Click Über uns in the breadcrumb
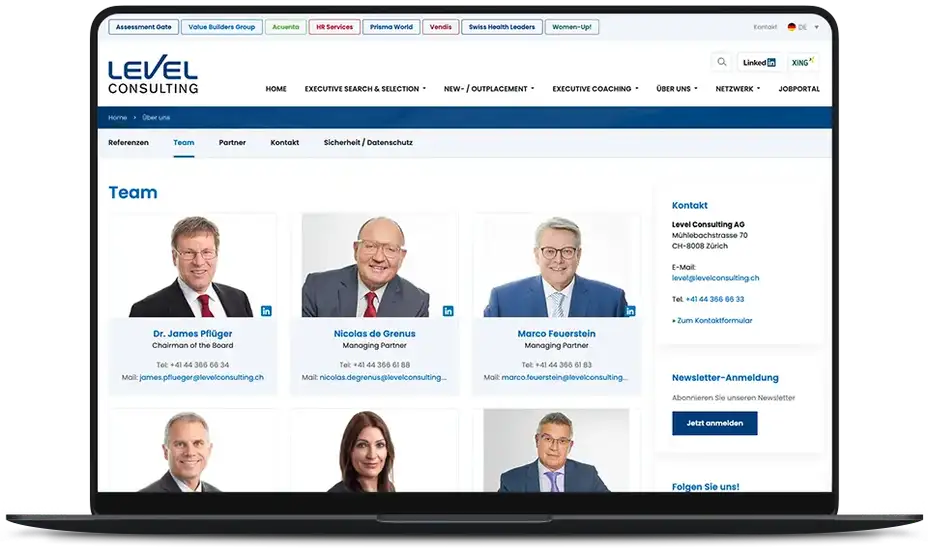This screenshot has height=556, width=928. (156, 118)
